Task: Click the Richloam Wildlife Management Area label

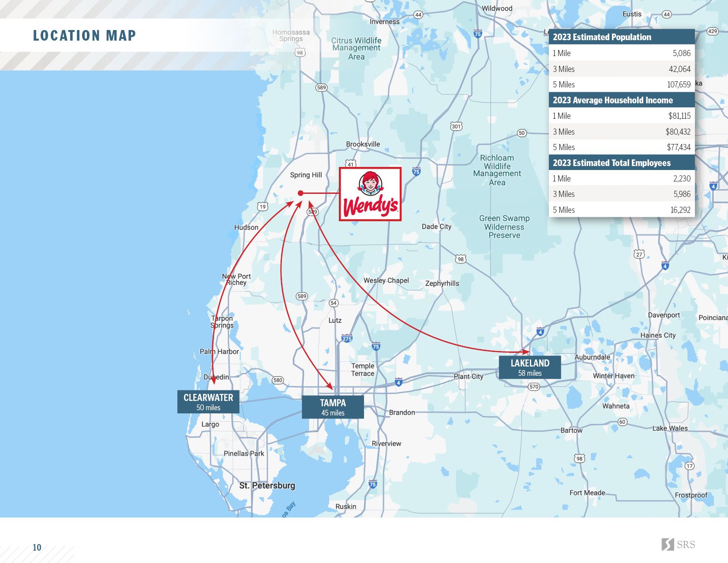Action: tap(497, 170)
